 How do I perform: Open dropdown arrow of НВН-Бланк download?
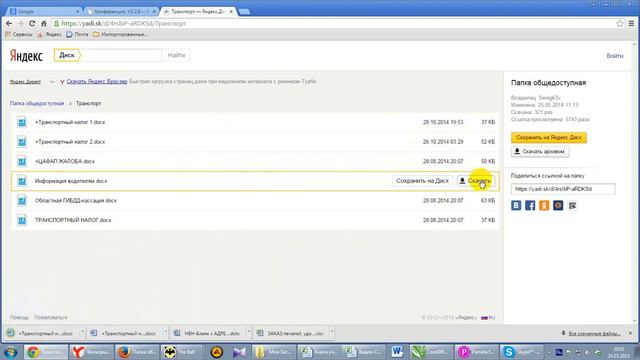(249, 333)
